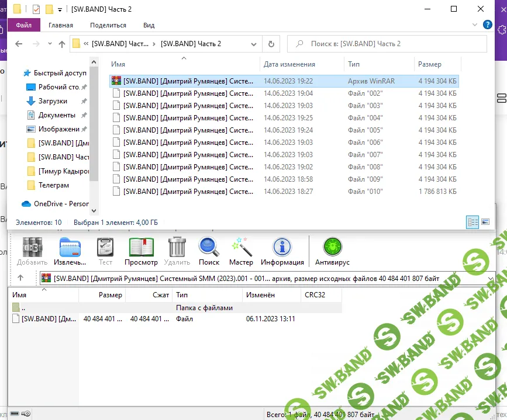Click the Explorer help question mark icon
507x420 pixels.
487,25
